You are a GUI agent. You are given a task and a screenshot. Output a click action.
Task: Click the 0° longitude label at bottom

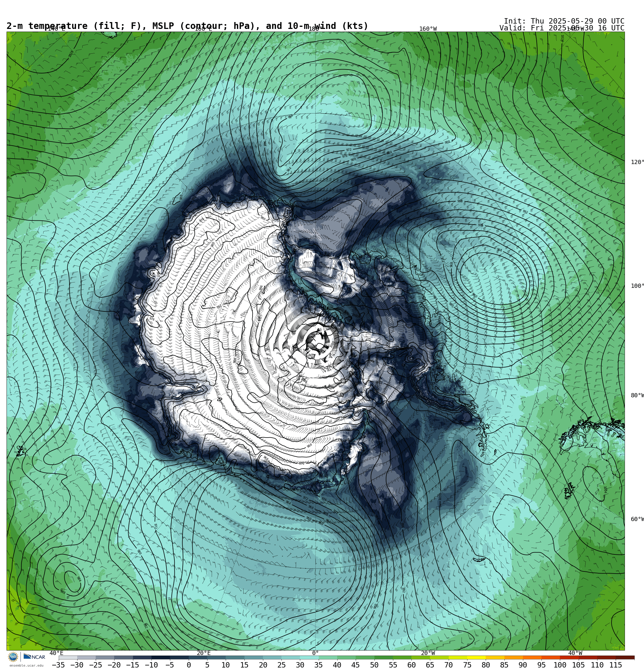315,653
